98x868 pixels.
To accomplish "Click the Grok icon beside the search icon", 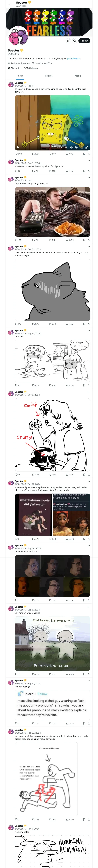I will pyautogui.click(x=68, y=41).
